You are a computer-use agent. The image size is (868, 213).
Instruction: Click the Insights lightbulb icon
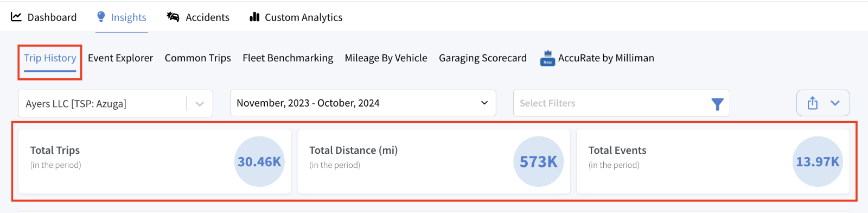coord(101,17)
